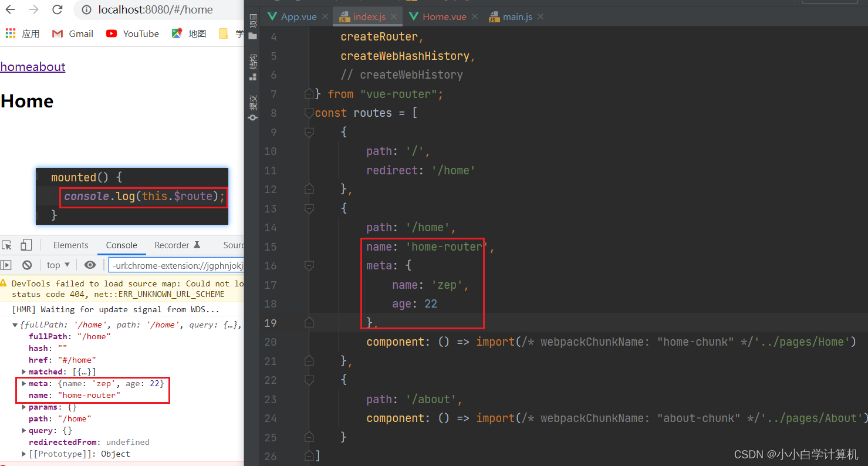Expand the 'meta' object in console
This screenshot has height=466, width=868.
(x=24, y=384)
